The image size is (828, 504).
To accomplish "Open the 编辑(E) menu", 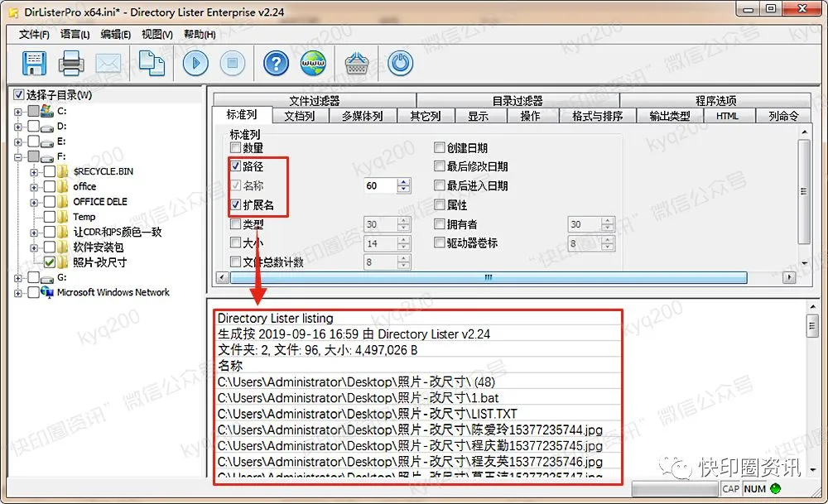I will [116, 34].
